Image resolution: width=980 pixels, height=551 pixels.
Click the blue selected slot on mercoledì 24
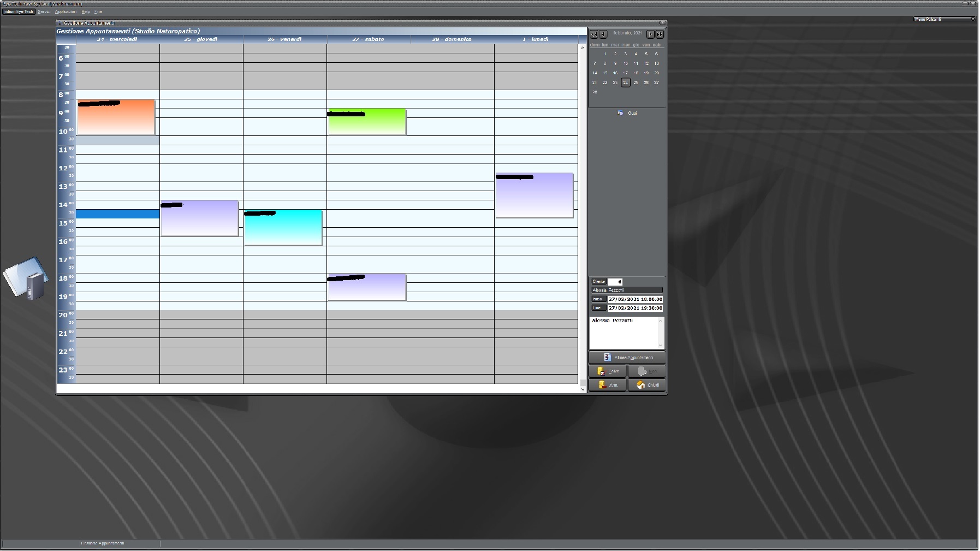pos(118,214)
